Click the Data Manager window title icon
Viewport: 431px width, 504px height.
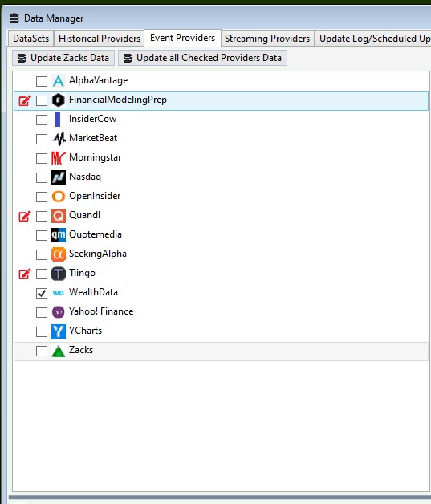coord(14,18)
